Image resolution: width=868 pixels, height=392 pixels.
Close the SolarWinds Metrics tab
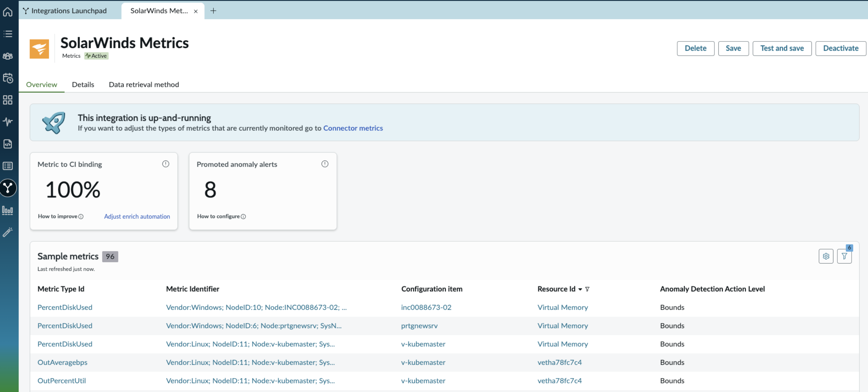pyautogui.click(x=196, y=11)
